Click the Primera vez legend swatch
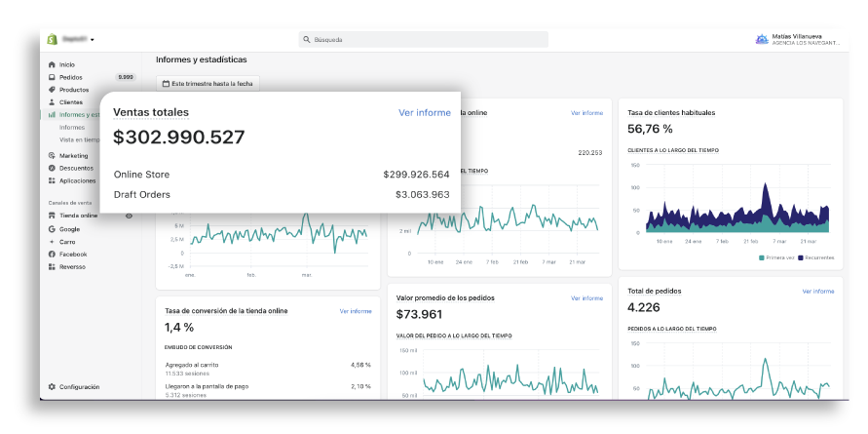Image resolution: width=868 pixels, height=434 pixels. coord(762,257)
